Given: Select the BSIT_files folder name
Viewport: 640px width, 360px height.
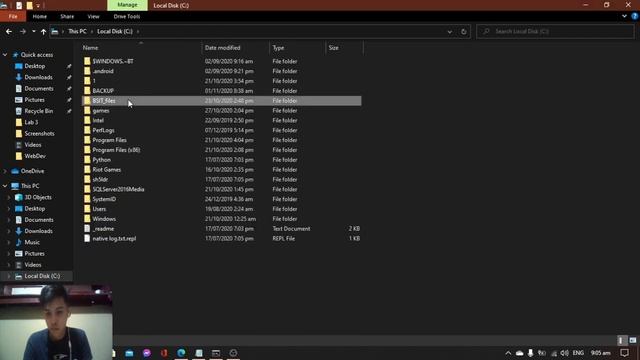Looking at the screenshot, I should coord(104,101).
